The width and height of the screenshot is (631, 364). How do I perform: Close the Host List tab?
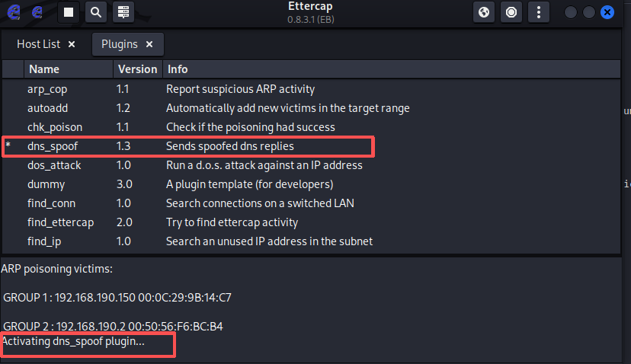[x=72, y=44]
